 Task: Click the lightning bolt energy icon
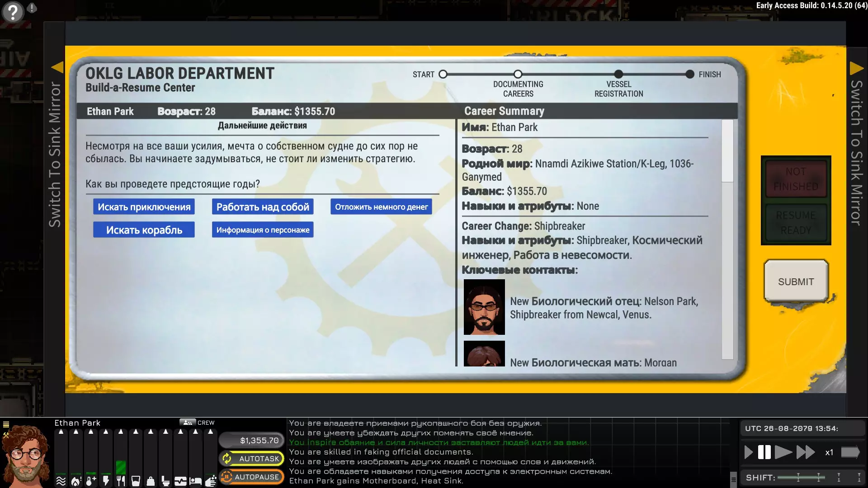click(x=106, y=481)
